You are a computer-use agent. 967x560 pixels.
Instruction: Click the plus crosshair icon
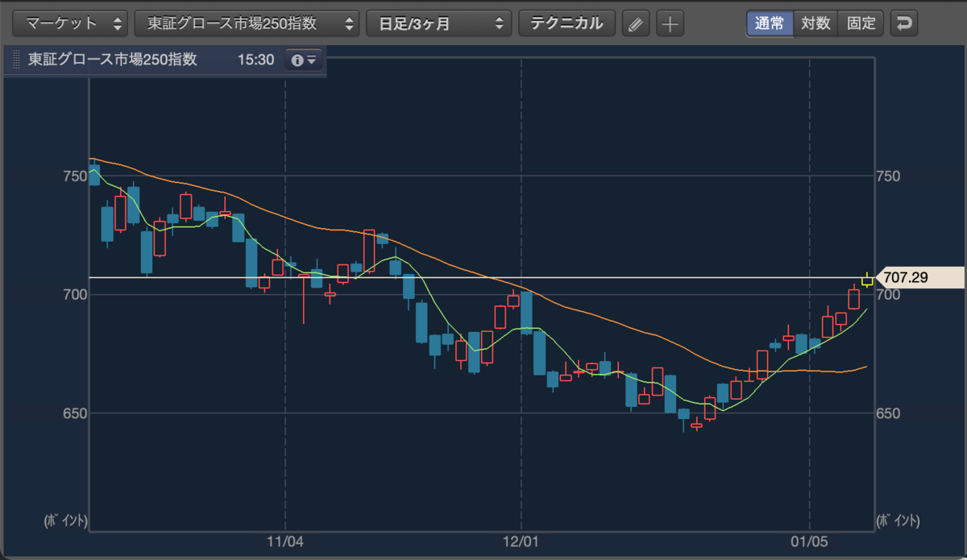[669, 23]
